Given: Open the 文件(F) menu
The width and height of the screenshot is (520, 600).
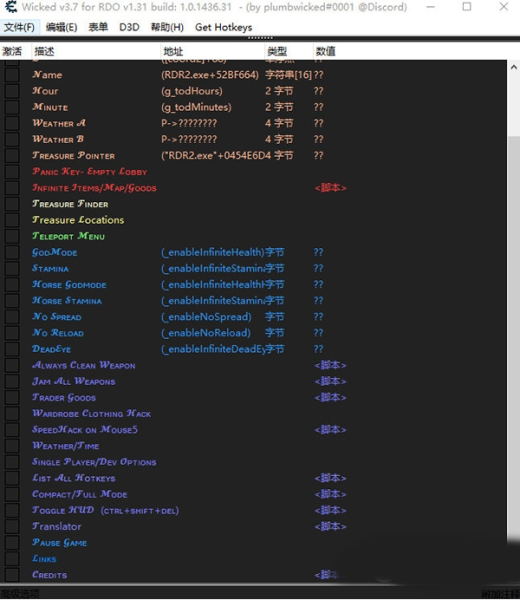Looking at the screenshot, I should (x=19, y=28).
